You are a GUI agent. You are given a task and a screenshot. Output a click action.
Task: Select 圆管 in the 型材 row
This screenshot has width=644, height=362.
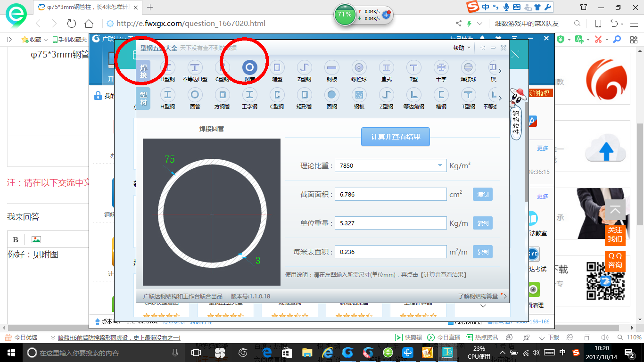point(195,99)
